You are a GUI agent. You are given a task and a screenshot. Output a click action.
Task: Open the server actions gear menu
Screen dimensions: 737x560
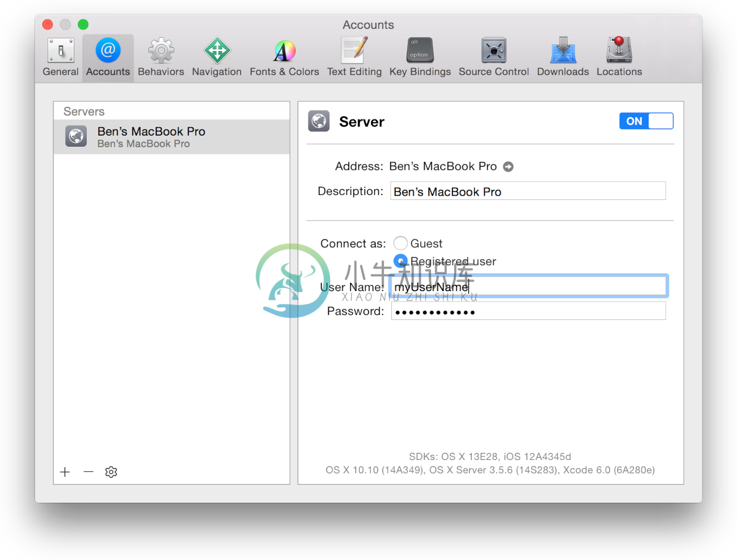click(x=111, y=472)
